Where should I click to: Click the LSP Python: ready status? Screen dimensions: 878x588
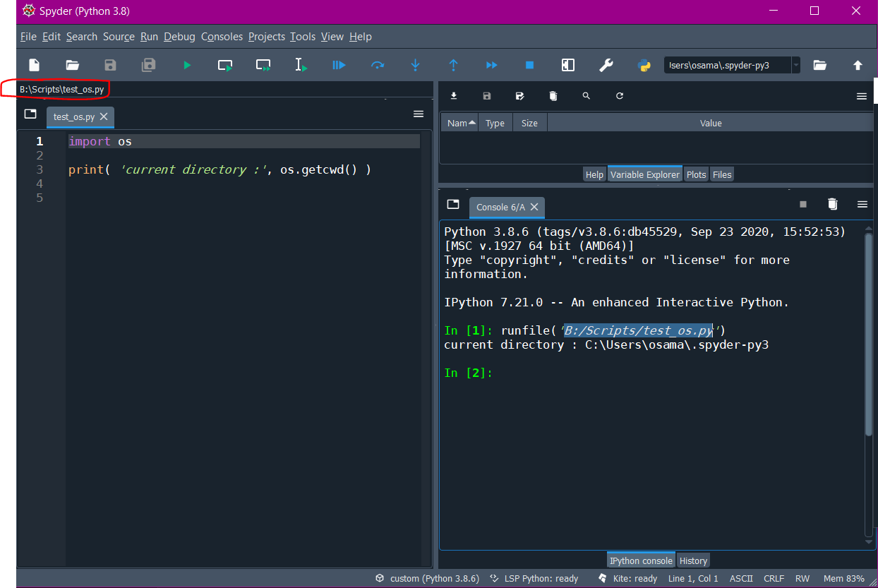[x=534, y=578]
